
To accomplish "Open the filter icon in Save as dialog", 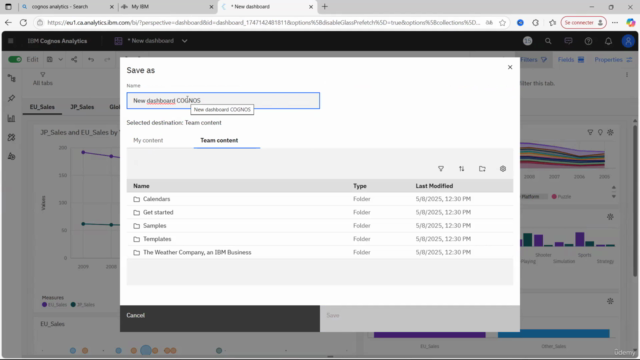I will tap(441, 169).
